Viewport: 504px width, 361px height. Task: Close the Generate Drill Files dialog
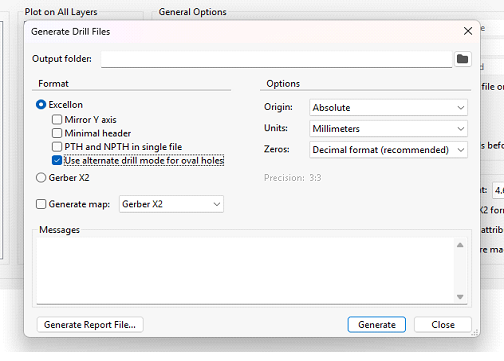468,31
